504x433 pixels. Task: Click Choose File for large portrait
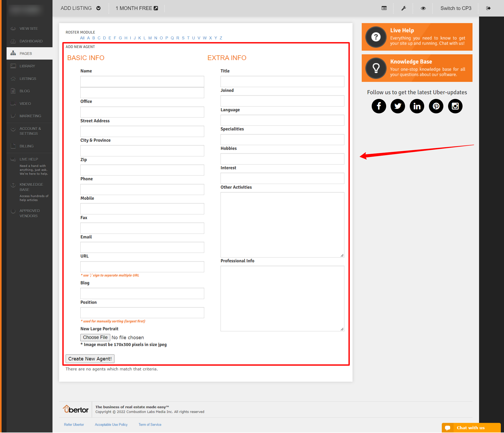95,337
